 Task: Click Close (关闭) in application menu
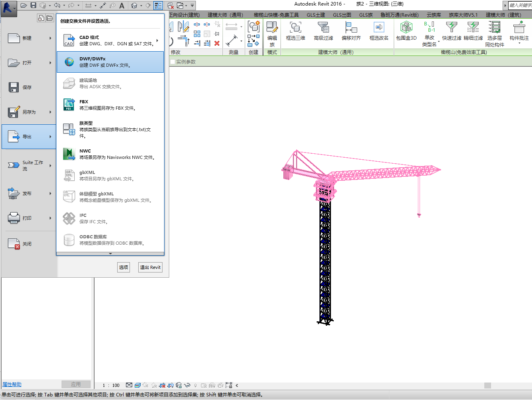click(x=29, y=244)
